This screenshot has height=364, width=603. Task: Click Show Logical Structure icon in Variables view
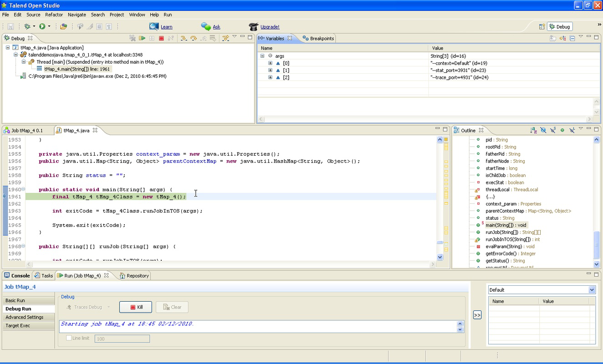coord(562,38)
